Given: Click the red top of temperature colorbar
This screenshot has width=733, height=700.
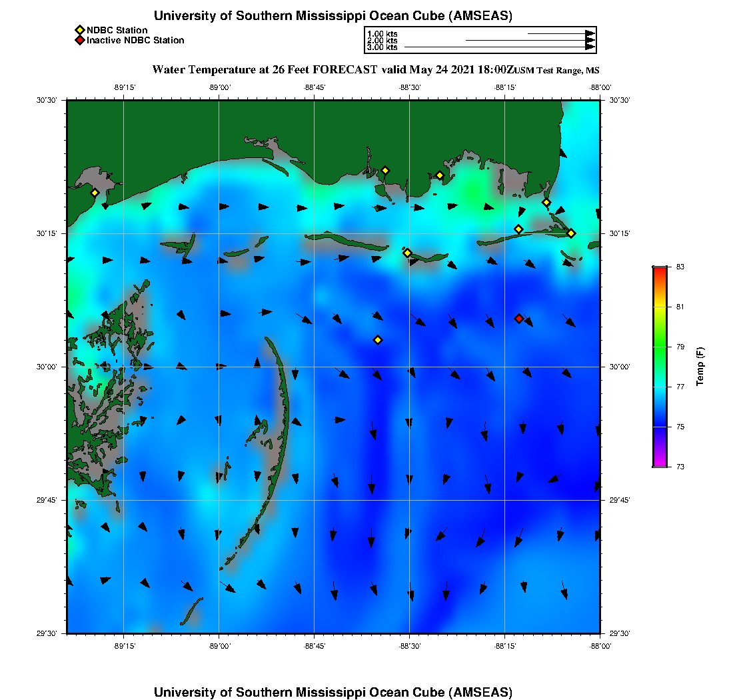Looking at the screenshot, I should (x=659, y=270).
